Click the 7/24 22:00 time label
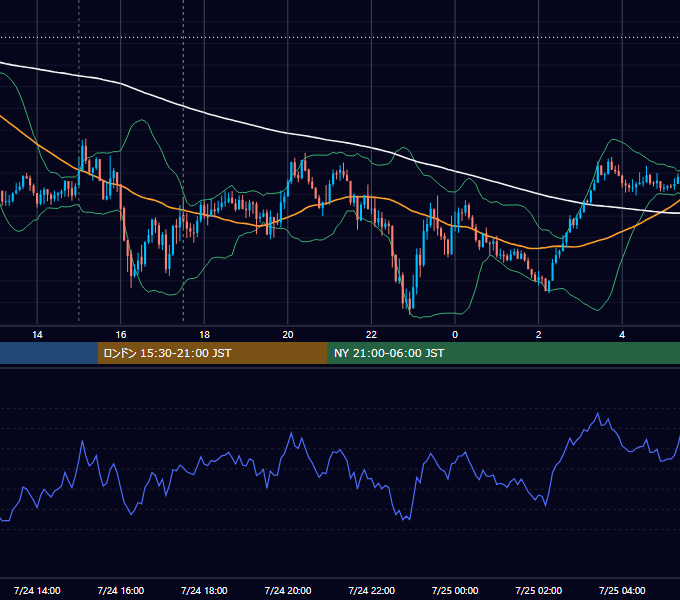Viewport: 680px width, 600px height. pyautogui.click(x=372, y=591)
